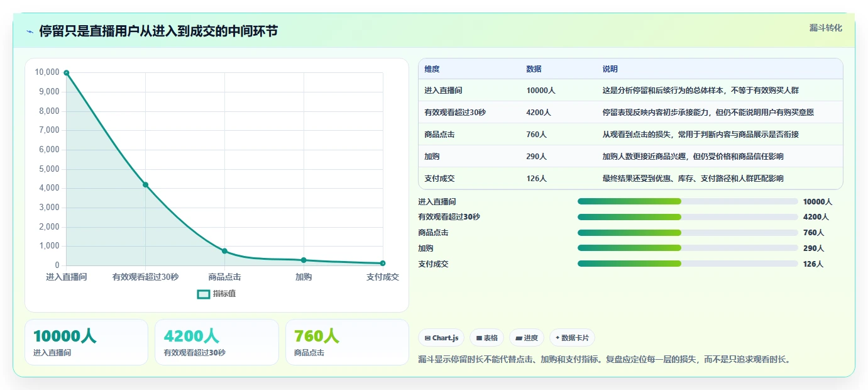Image resolution: width=868 pixels, height=390 pixels.
Task: Select the chart data point for 加购
Action: (x=304, y=260)
